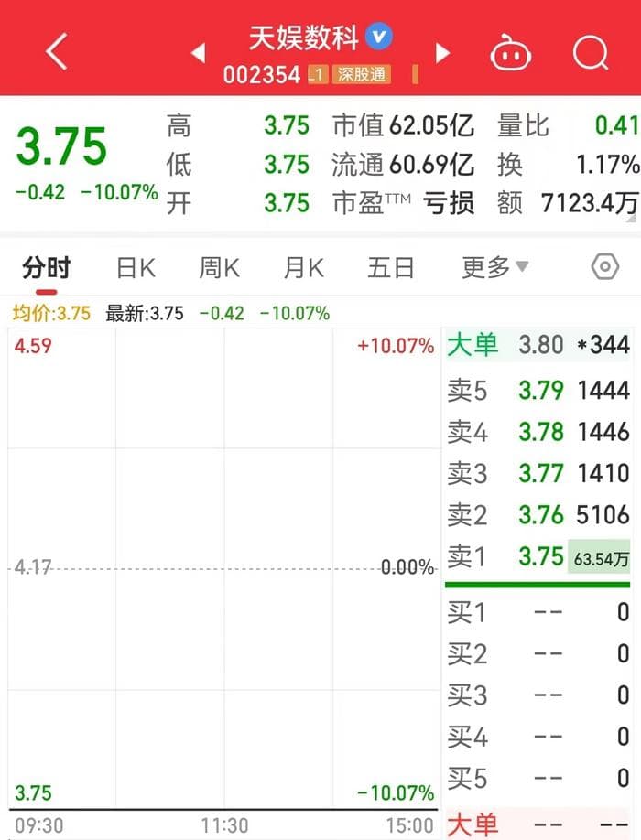Screen dimensions: 641x840
Task: Select the 月K chart tab
Action: point(303,267)
